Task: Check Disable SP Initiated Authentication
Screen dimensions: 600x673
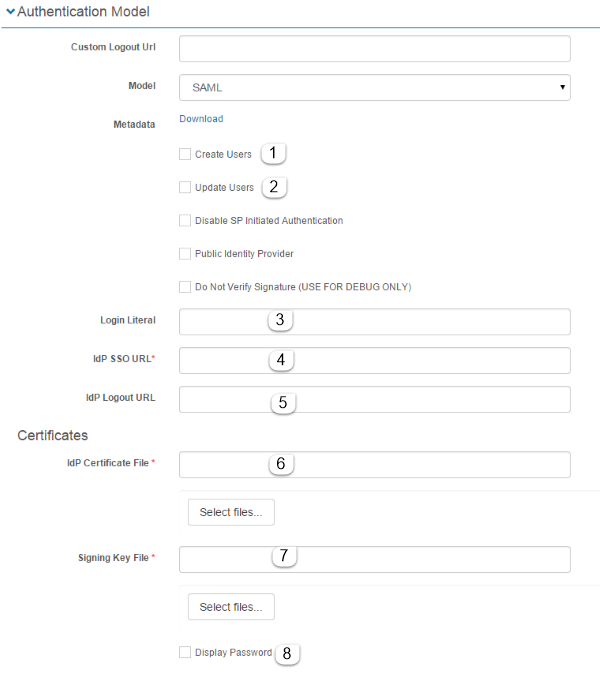Action: 185,220
